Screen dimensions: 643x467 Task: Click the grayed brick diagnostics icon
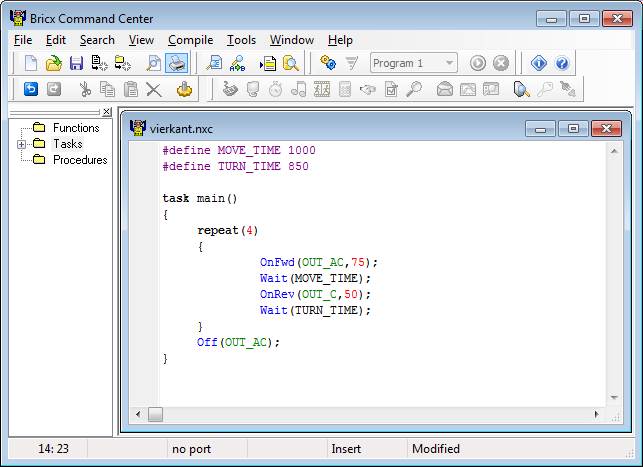(253, 89)
